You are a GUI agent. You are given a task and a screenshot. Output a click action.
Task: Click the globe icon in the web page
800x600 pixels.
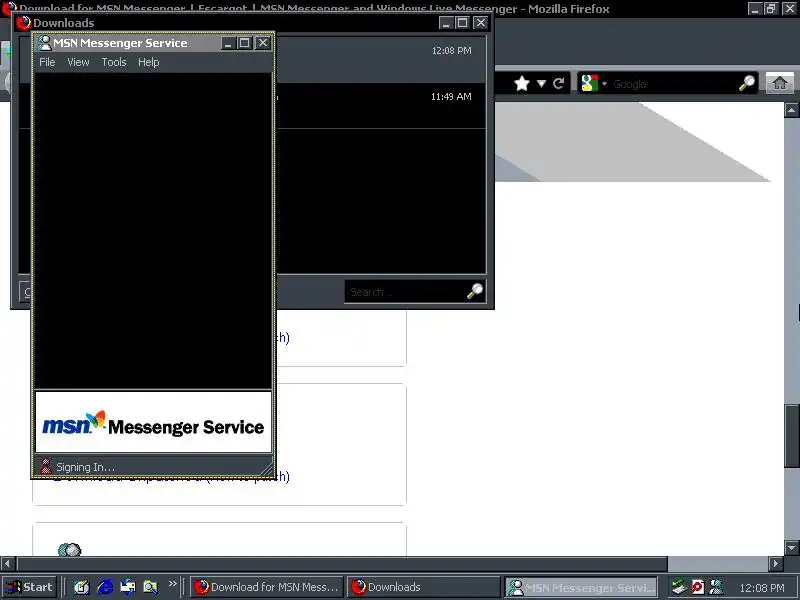69,549
